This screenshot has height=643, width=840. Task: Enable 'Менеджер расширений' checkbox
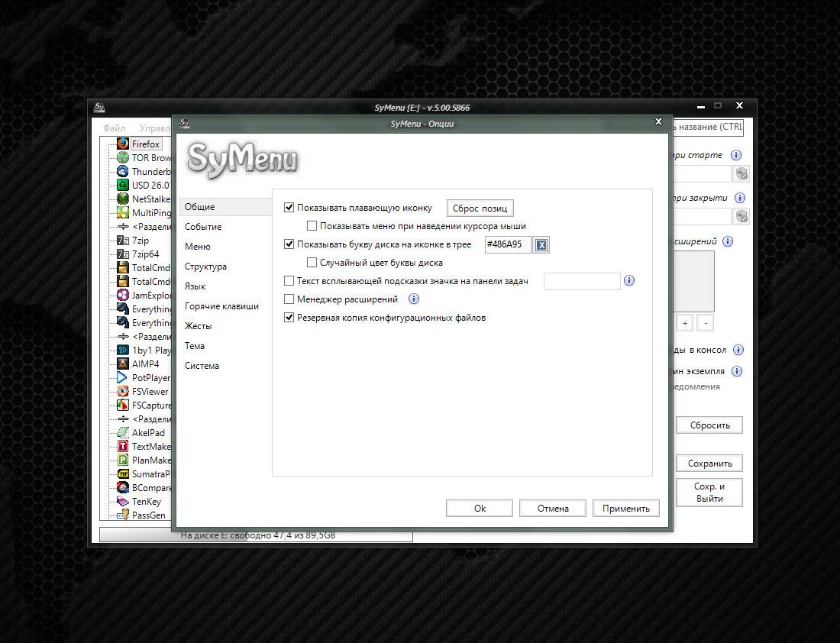click(289, 299)
